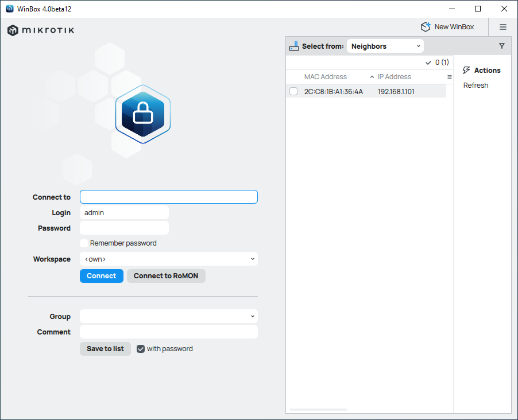Click Connect to RoMON button
518x420 pixels.
pos(166,276)
